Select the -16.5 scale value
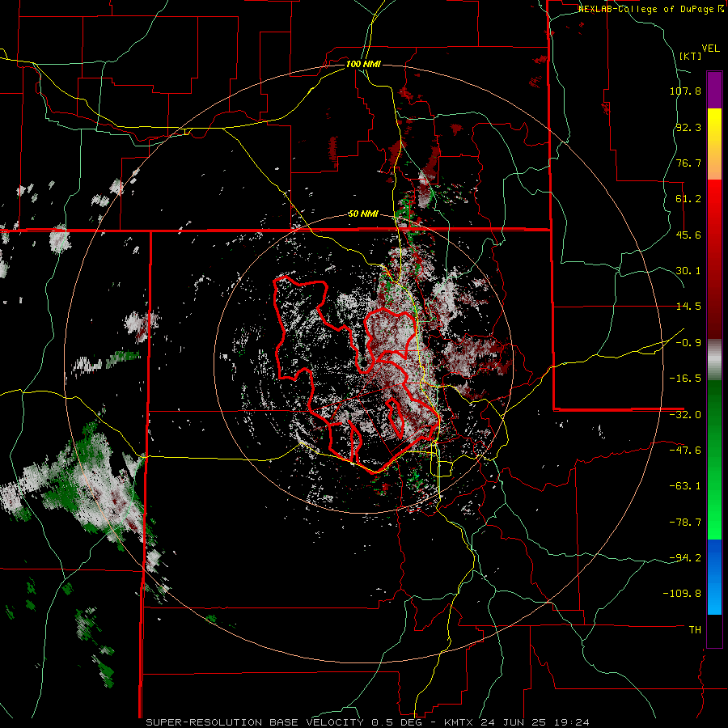 685,379
